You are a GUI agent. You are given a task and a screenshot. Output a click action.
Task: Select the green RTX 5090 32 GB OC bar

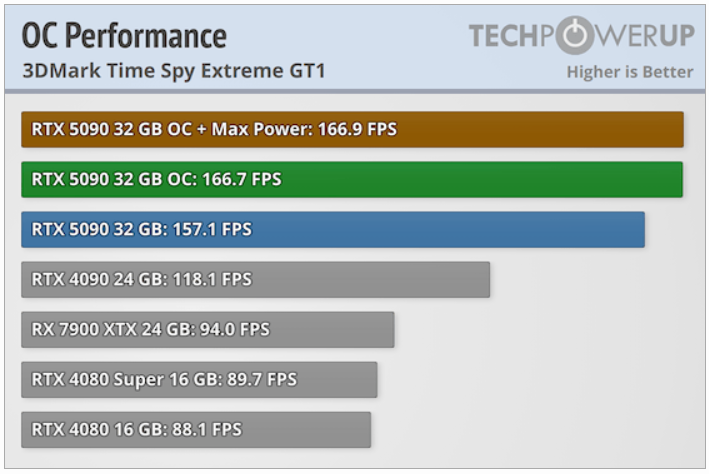click(352, 180)
